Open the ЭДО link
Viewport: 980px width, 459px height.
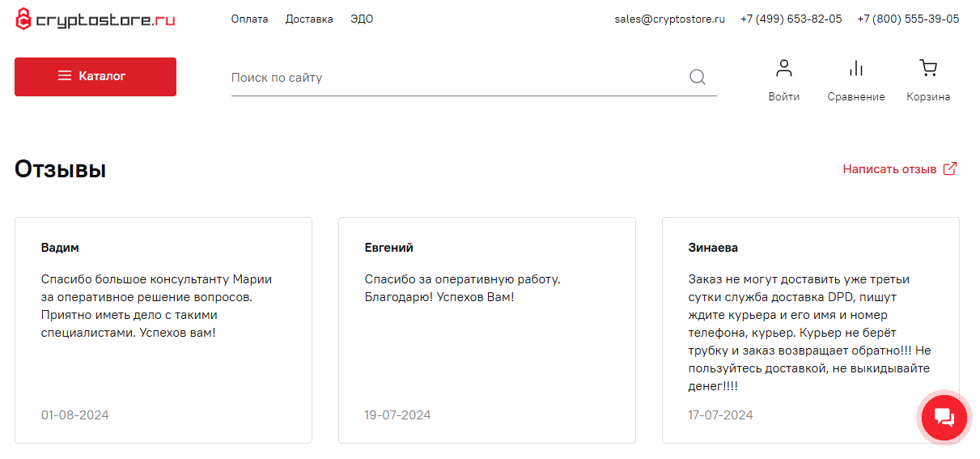click(x=362, y=19)
